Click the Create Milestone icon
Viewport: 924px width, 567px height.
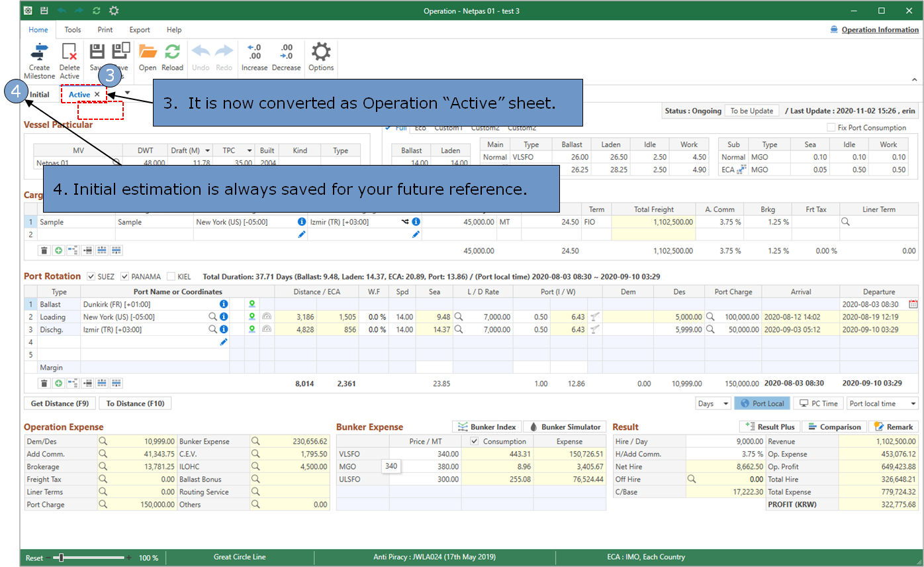pos(39,53)
